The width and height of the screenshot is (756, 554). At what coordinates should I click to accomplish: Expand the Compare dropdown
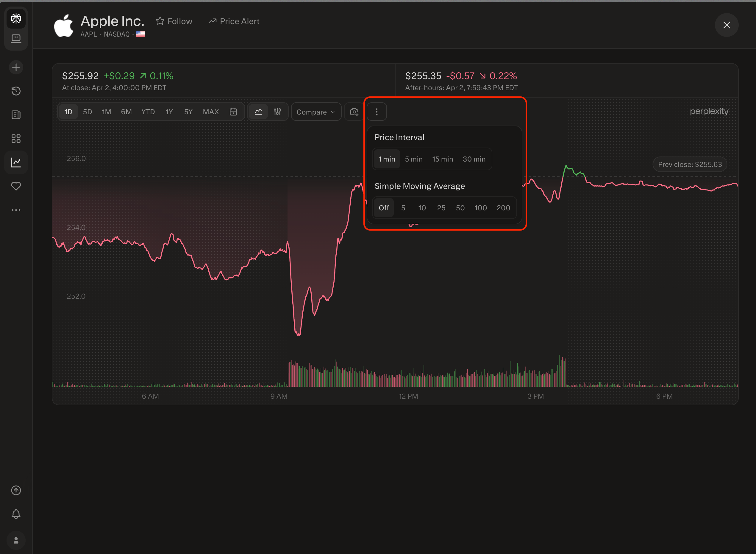[x=315, y=112]
